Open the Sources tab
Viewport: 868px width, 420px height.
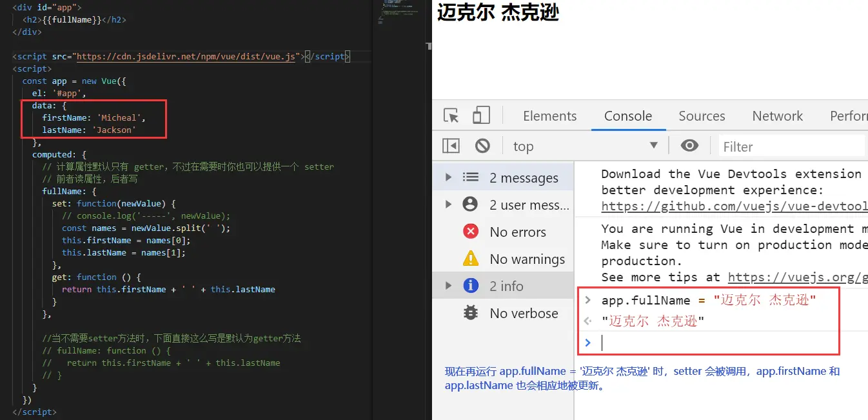(x=702, y=116)
